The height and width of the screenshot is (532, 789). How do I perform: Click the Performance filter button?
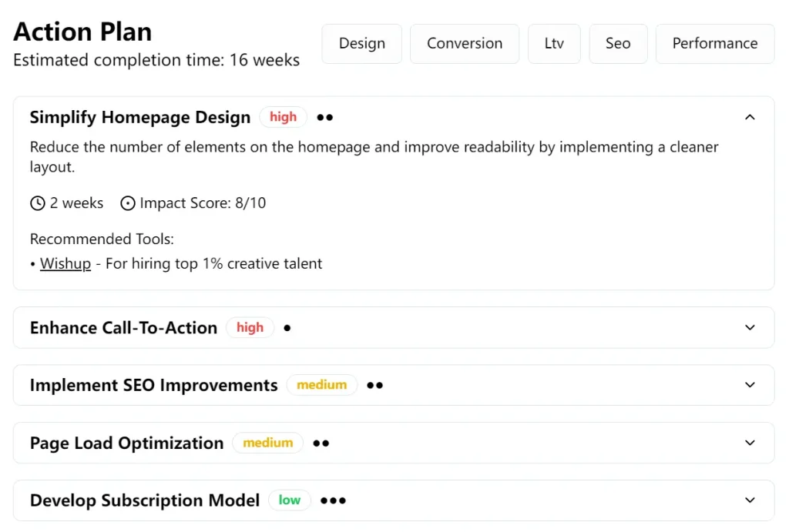(714, 44)
